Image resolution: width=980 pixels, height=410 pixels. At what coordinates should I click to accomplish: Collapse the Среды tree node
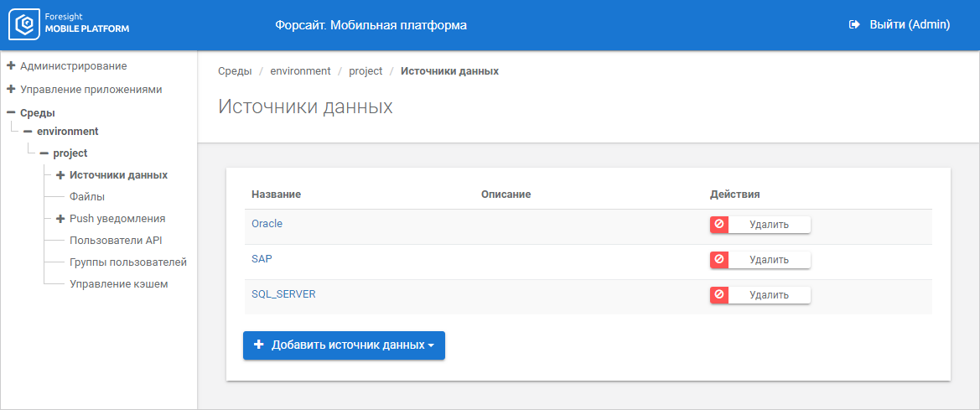click(11, 112)
